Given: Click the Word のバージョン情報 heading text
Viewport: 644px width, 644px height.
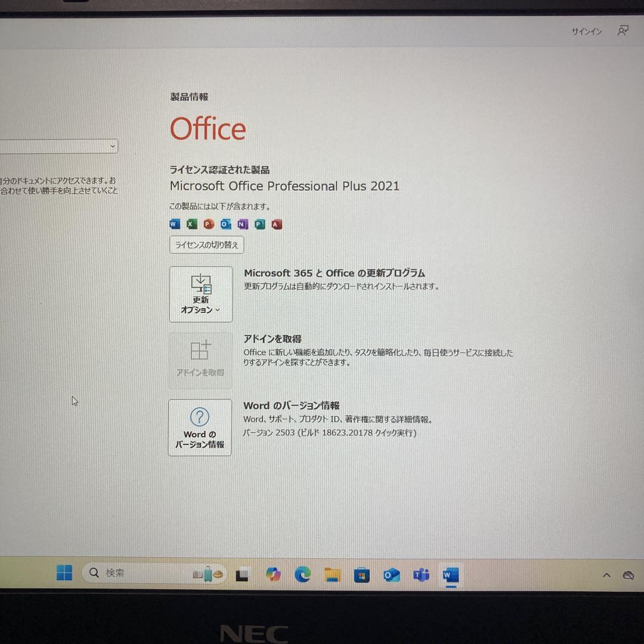Looking at the screenshot, I should tap(291, 405).
